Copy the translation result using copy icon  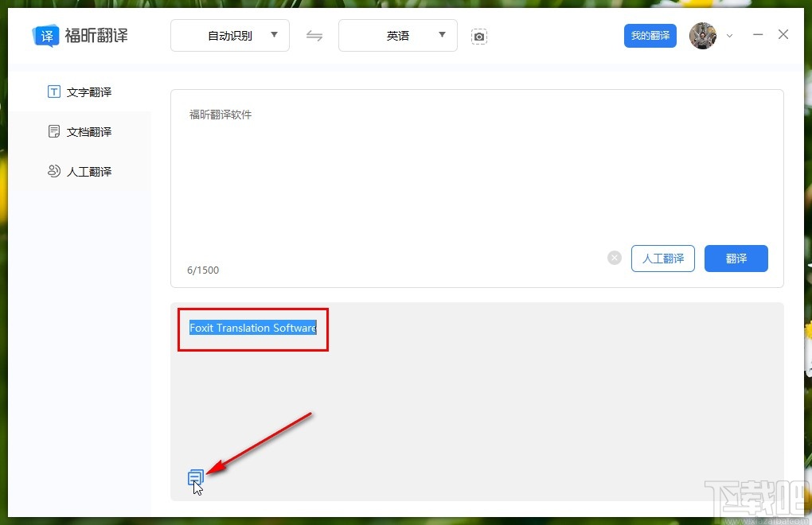(x=196, y=477)
